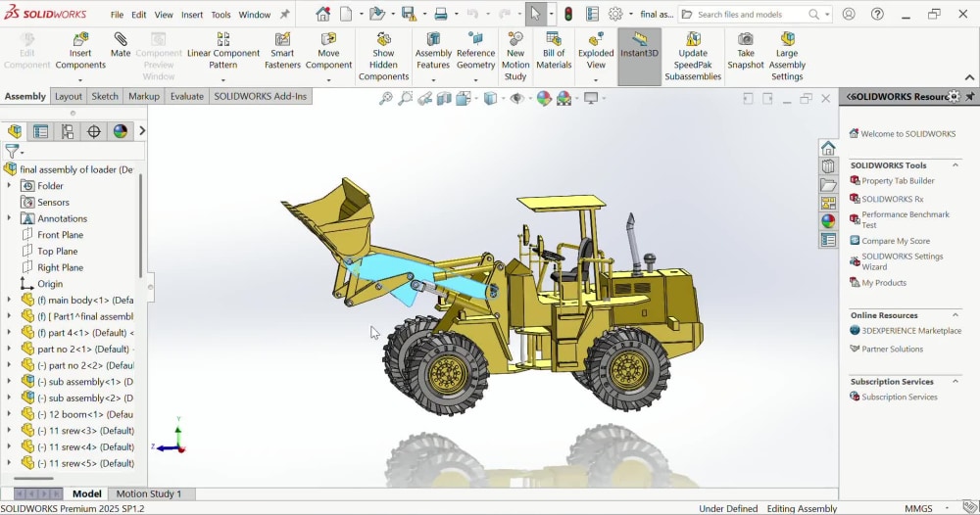
Task: Toggle the menu bar pin icon
Action: (284, 14)
